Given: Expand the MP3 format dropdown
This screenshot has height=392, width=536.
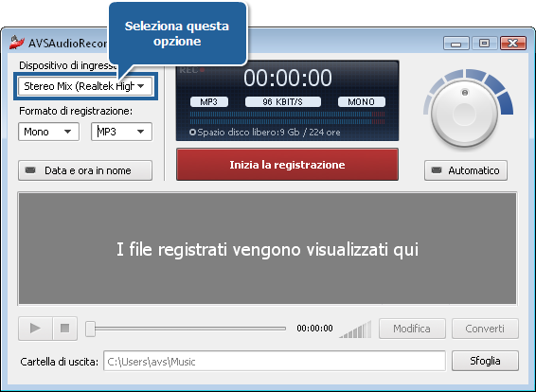Looking at the screenshot, I should 121,132.
